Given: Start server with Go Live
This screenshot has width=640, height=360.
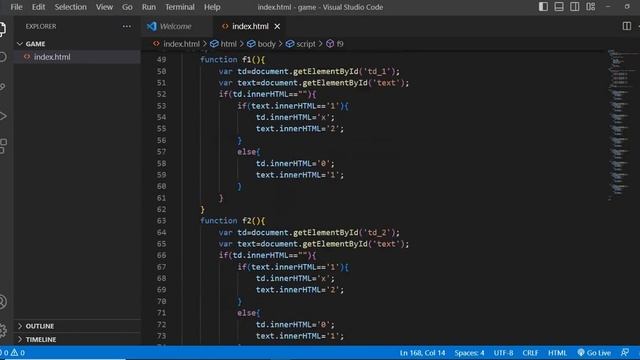Looking at the screenshot, I should pyautogui.click(x=594, y=353).
